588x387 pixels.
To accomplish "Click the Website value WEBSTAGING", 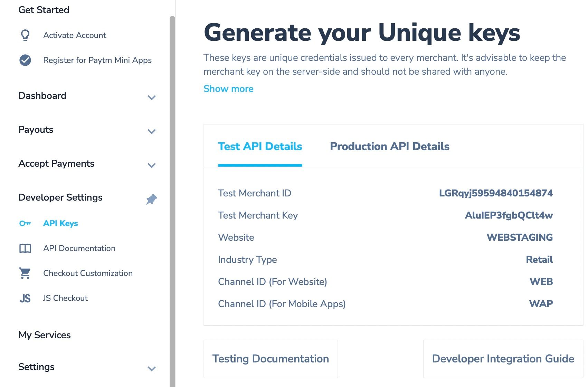I will pyautogui.click(x=520, y=237).
